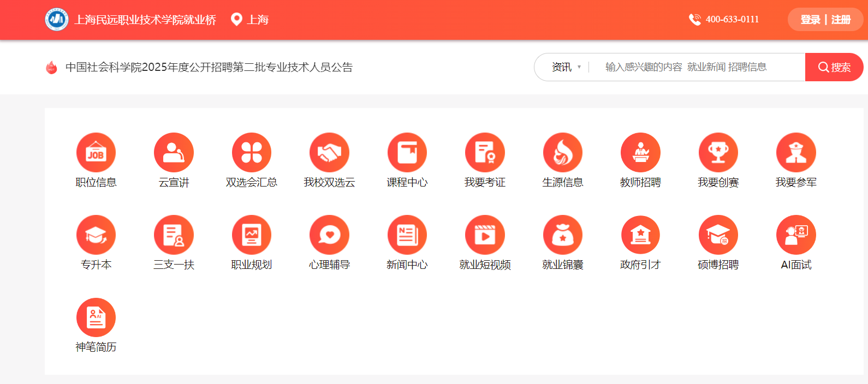Launch the AI面试 icon
868x384 pixels.
796,235
